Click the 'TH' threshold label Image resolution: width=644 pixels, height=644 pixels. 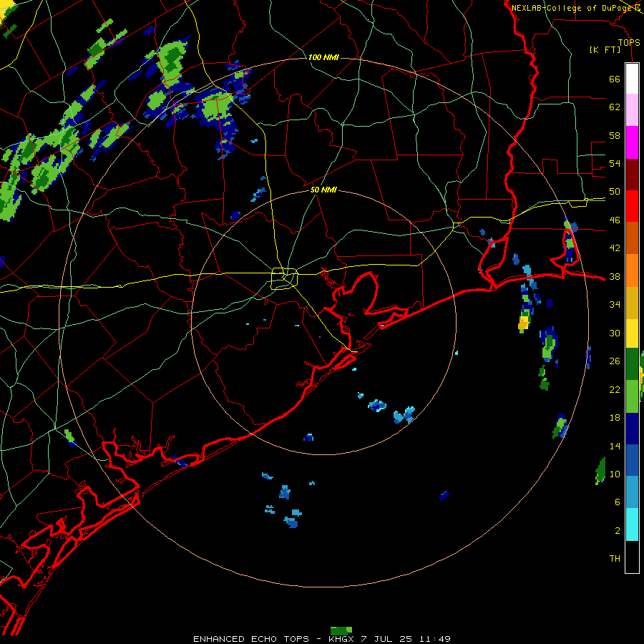pos(615,559)
